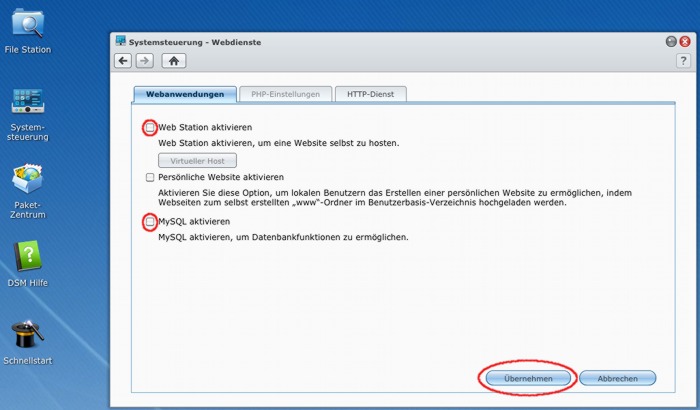Viewport: 700px width, 410px height.
Task: Minimize the Webdienste window
Action: pyautogui.click(x=671, y=43)
